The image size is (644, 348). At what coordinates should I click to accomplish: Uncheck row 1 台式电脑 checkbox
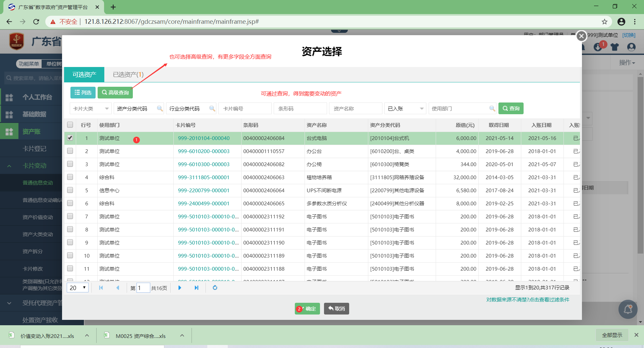[x=70, y=138]
